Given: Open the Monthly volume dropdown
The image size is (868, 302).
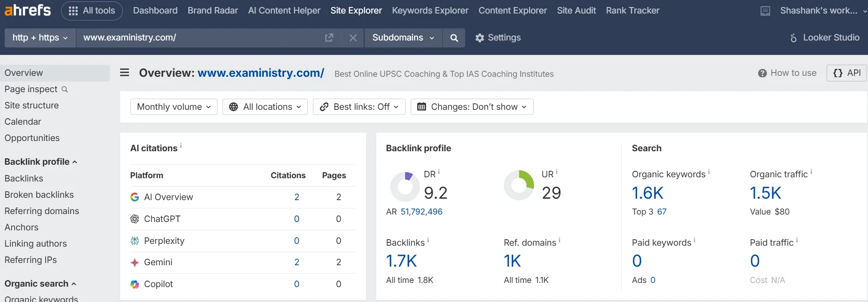Looking at the screenshot, I should (x=174, y=107).
